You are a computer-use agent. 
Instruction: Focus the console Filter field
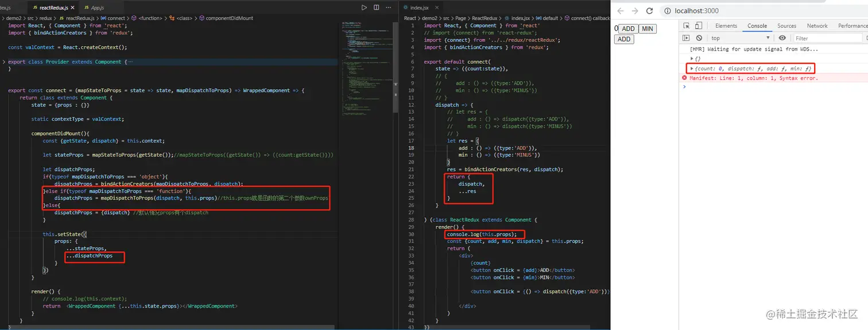tap(828, 38)
